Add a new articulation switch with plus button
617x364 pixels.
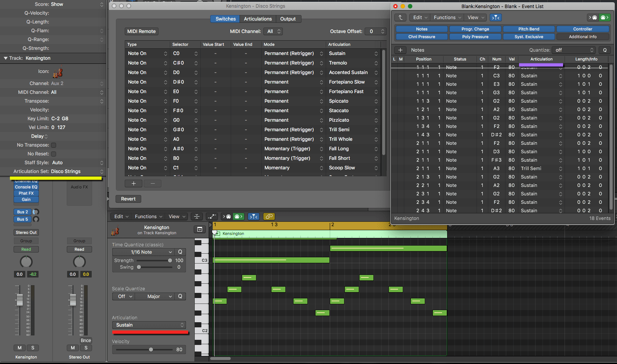click(x=134, y=183)
